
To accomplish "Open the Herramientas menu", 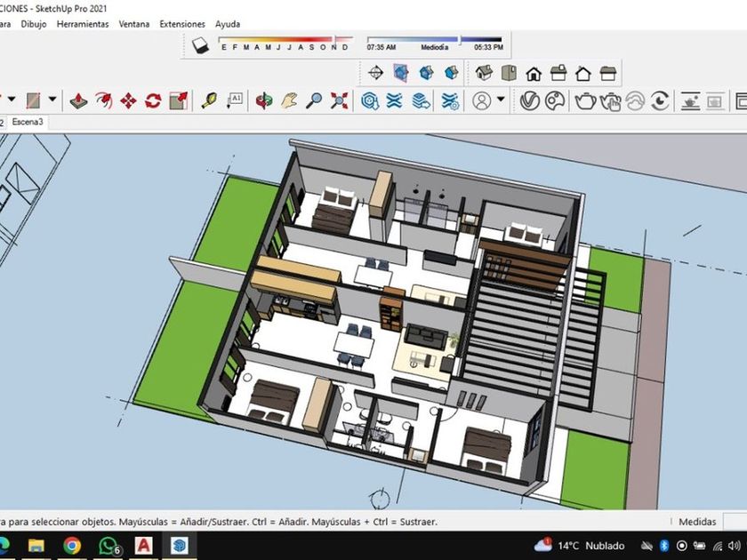I will tap(83, 24).
